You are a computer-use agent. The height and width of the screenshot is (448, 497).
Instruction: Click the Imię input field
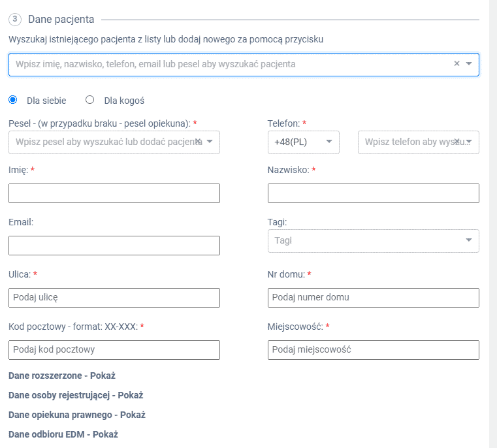114,193
